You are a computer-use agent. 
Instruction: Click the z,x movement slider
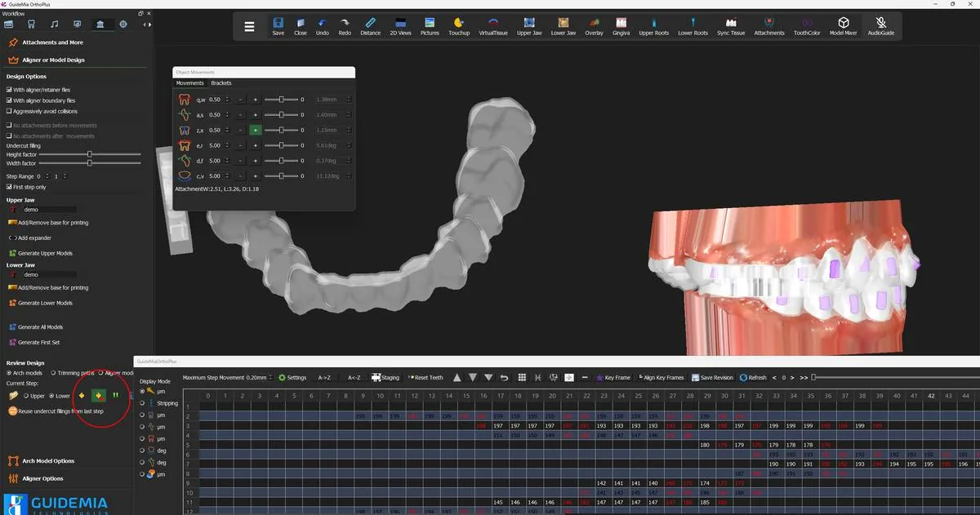click(280, 130)
